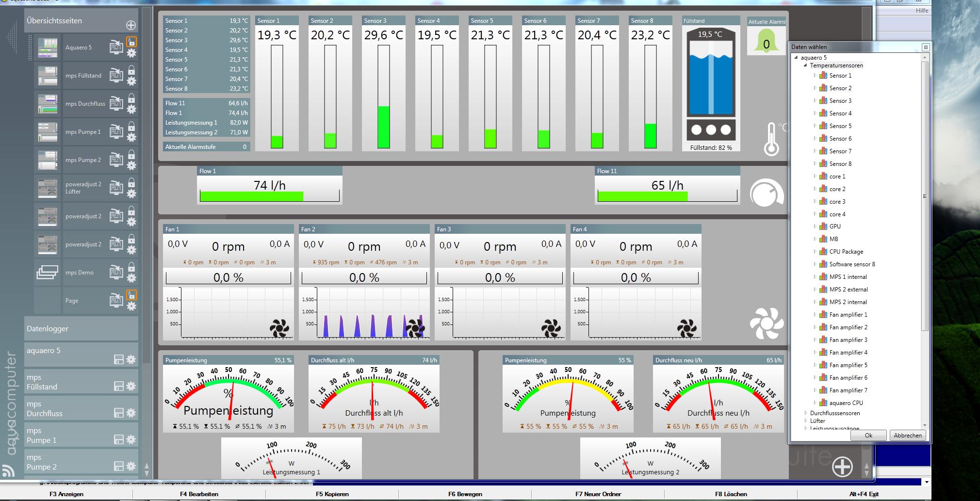Click the RSS feed icon in the sidebar
The height and width of the screenshot is (501, 980).
[x=8, y=470]
